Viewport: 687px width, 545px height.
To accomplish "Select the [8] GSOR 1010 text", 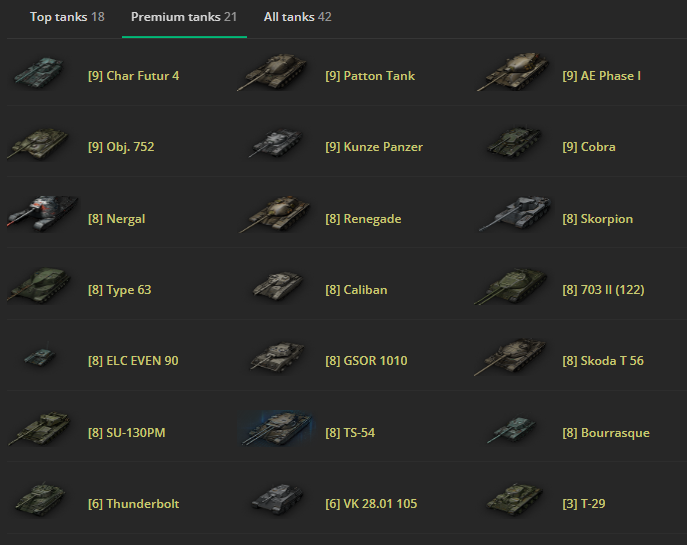I will [x=366, y=361].
